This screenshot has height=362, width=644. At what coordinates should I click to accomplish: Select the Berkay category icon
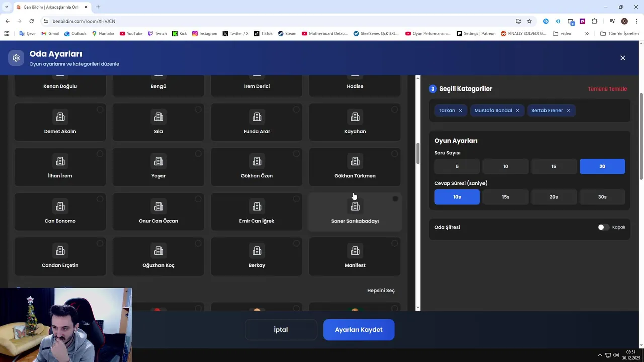coord(257,251)
